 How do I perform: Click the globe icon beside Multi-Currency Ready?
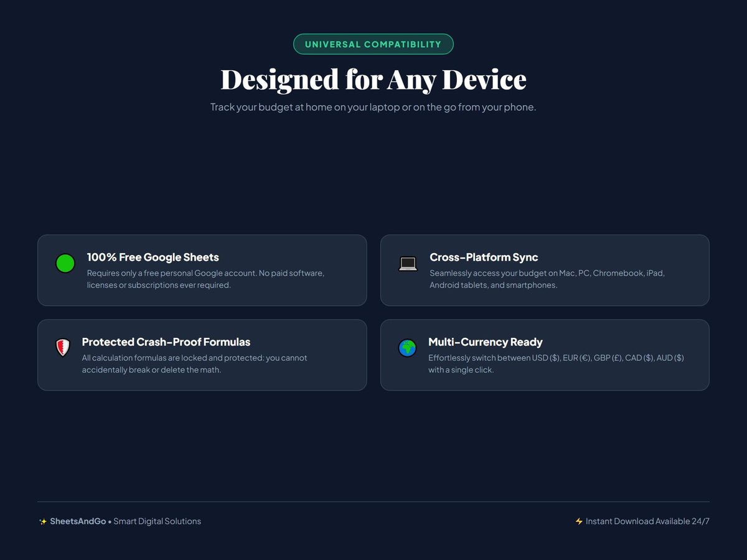point(407,348)
